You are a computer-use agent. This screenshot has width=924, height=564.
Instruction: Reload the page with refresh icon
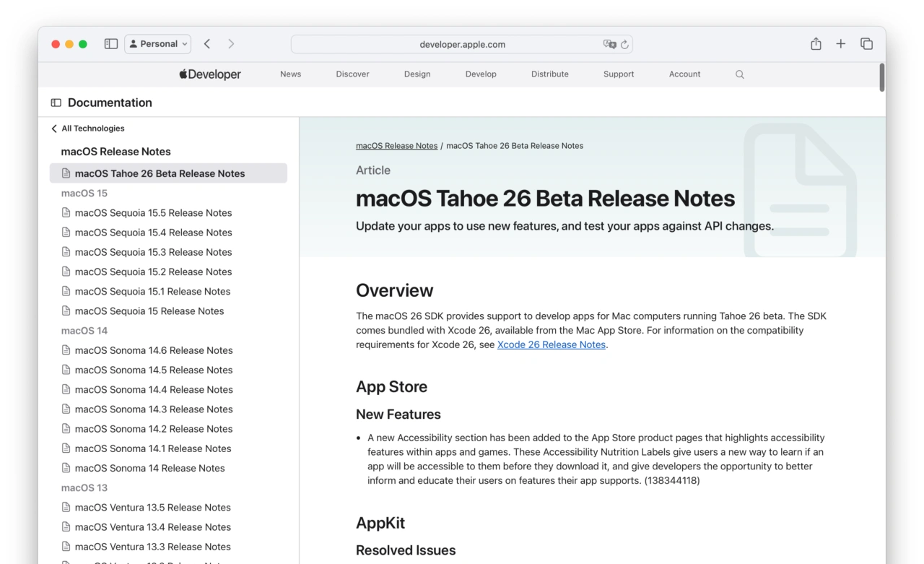pyautogui.click(x=624, y=45)
